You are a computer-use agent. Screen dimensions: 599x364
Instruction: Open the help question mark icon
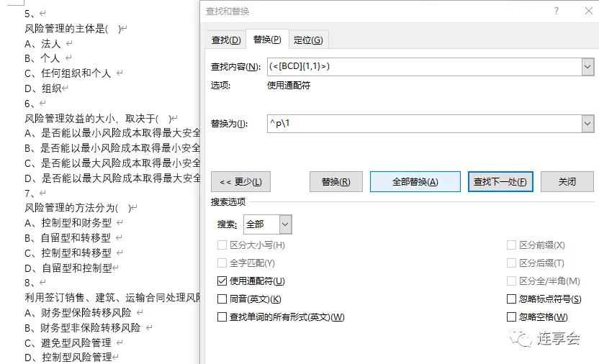(x=557, y=11)
